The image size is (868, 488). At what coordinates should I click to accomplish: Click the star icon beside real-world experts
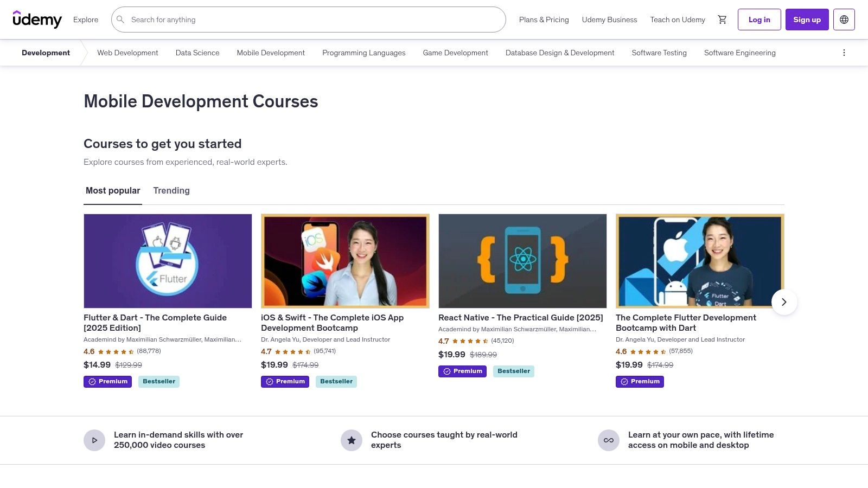coord(352,440)
